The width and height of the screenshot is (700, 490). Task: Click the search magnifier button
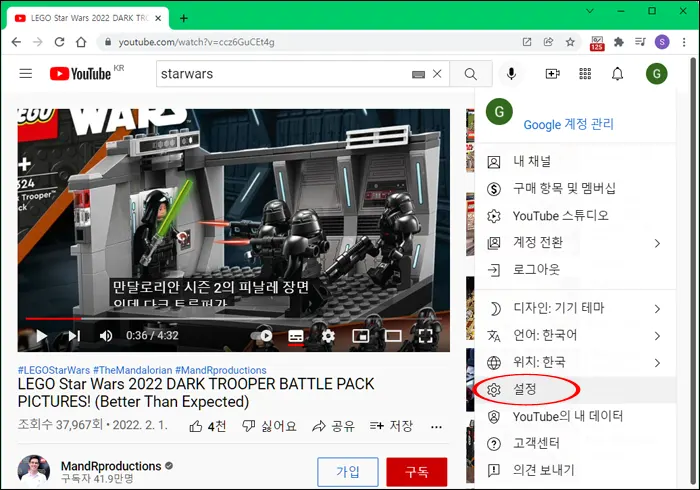471,74
